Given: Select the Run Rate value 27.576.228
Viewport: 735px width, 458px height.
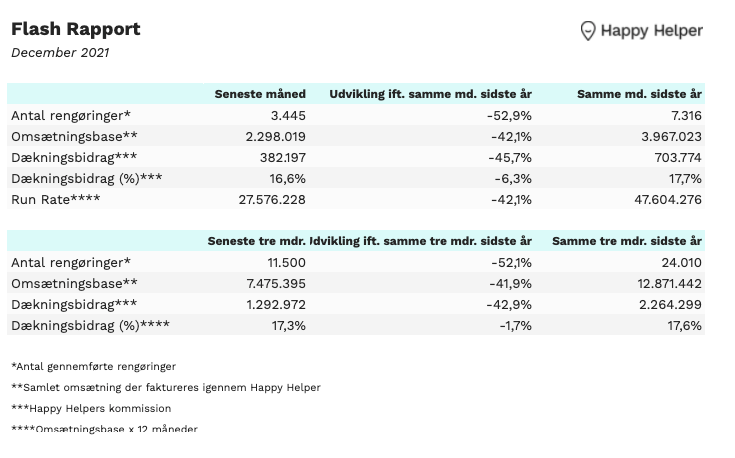Looking at the screenshot, I should [272, 200].
